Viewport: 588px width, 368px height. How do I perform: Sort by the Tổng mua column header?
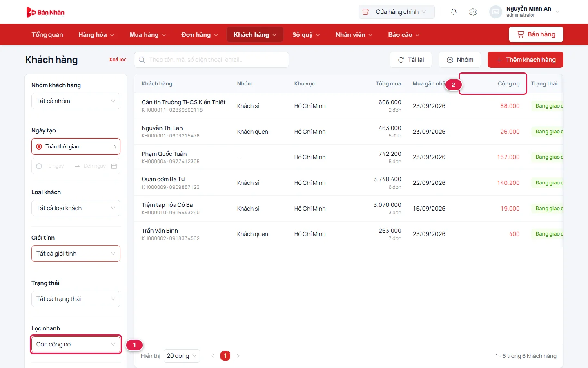tap(388, 84)
